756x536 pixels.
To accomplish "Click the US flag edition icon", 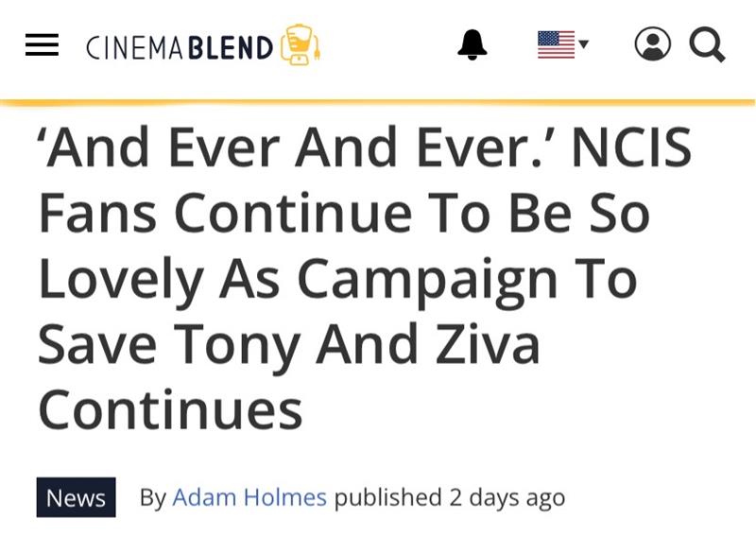I will [556, 44].
